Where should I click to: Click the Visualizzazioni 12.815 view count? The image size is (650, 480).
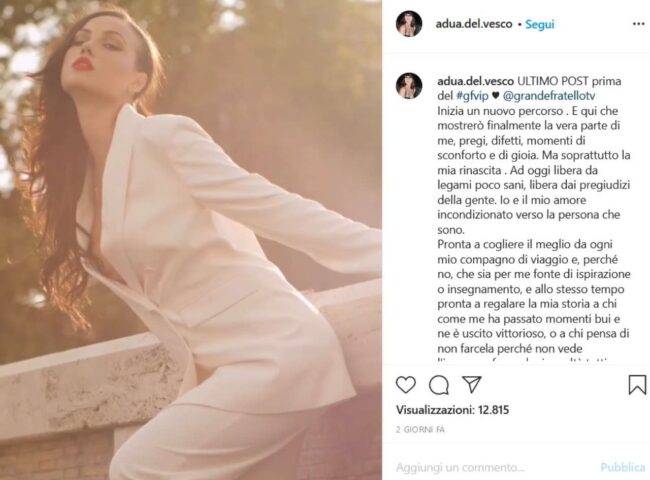[x=452, y=410]
